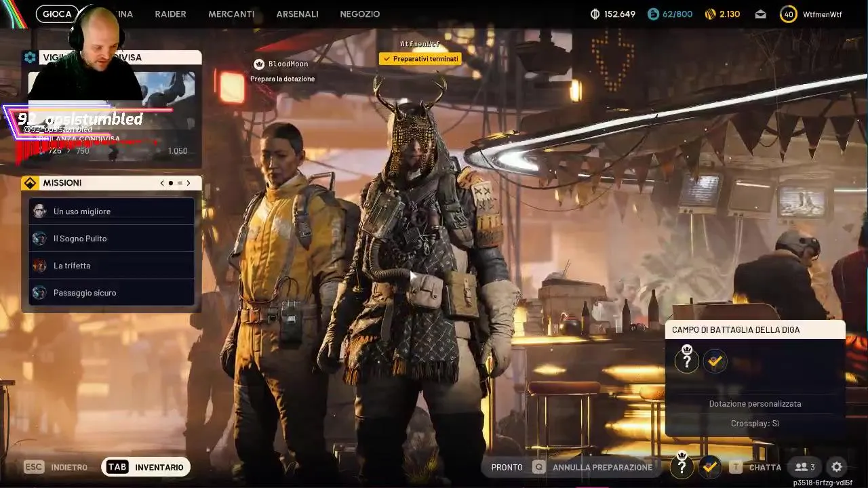The height and width of the screenshot is (488, 868).
Task: Click the coin currency icon near 152.649
Action: (595, 14)
